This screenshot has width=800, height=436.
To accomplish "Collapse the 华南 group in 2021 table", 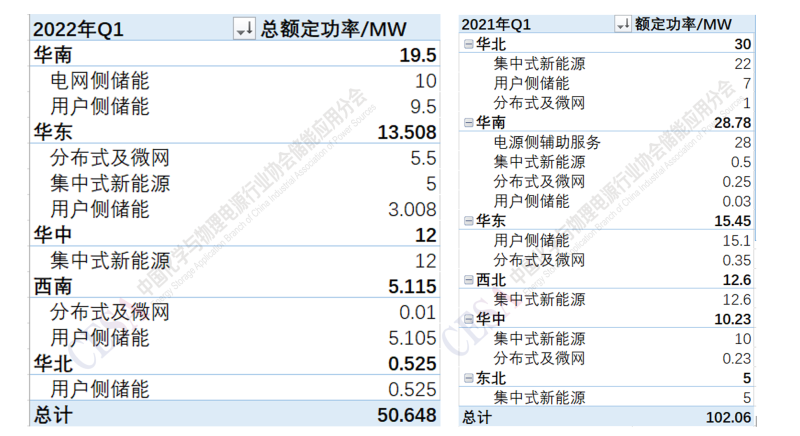I will pos(468,123).
